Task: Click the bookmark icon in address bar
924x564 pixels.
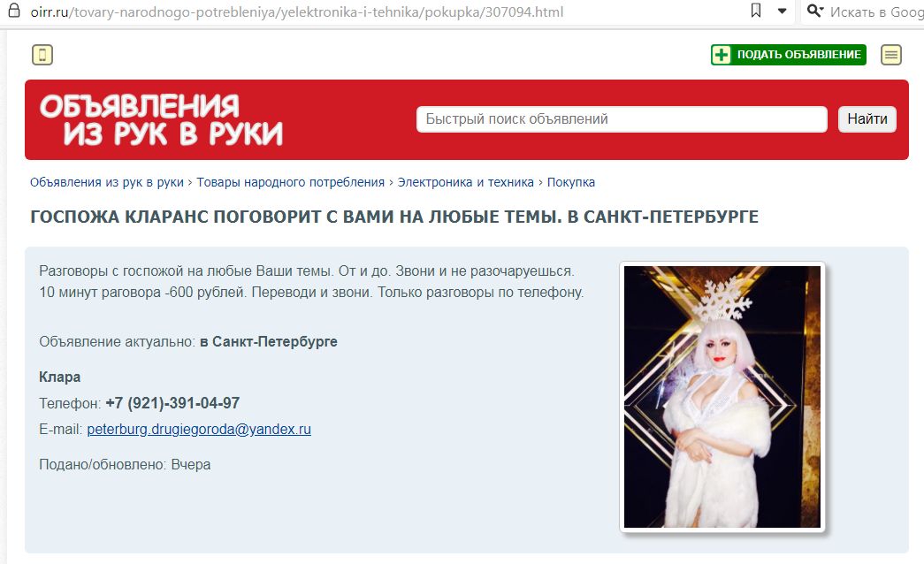Action: click(756, 11)
